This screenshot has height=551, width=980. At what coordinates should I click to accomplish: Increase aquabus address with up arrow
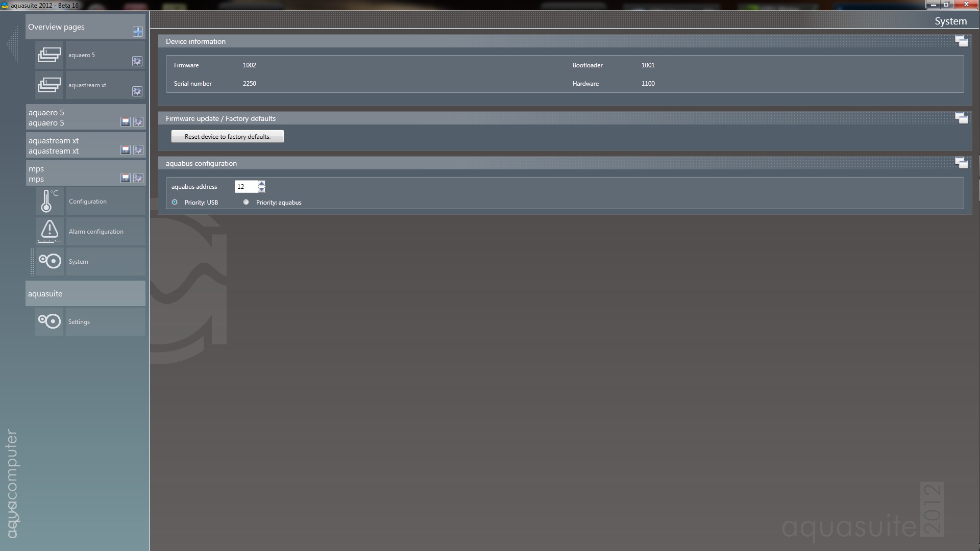point(261,183)
